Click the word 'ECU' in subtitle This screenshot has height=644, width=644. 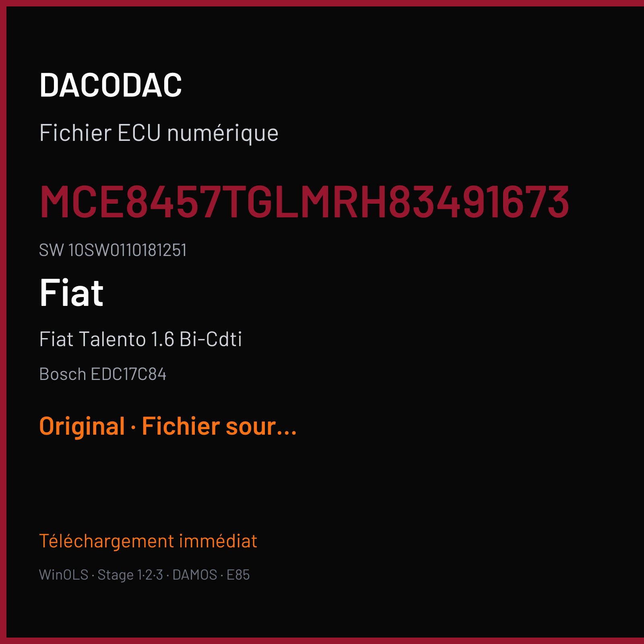(139, 133)
